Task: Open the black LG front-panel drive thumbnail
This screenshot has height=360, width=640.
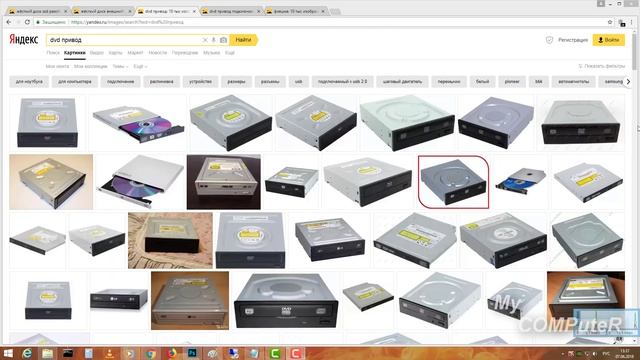Action: point(119,300)
